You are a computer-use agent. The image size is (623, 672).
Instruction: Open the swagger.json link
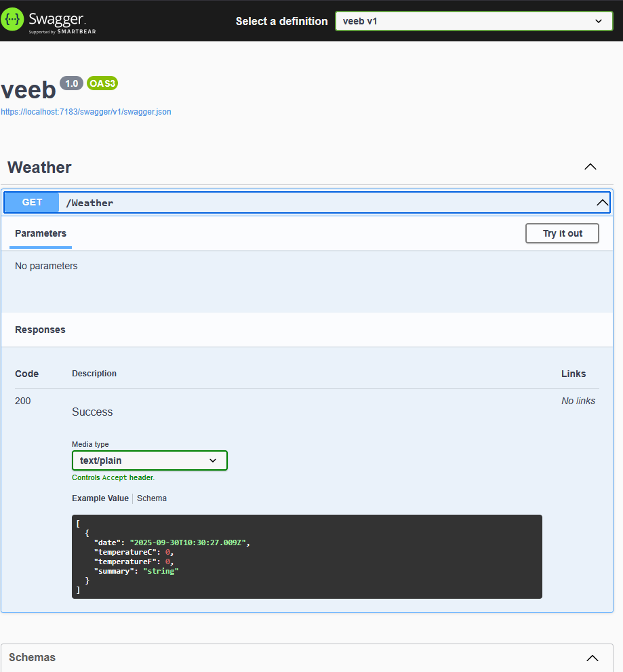pyautogui.click(x=86, y=112)
